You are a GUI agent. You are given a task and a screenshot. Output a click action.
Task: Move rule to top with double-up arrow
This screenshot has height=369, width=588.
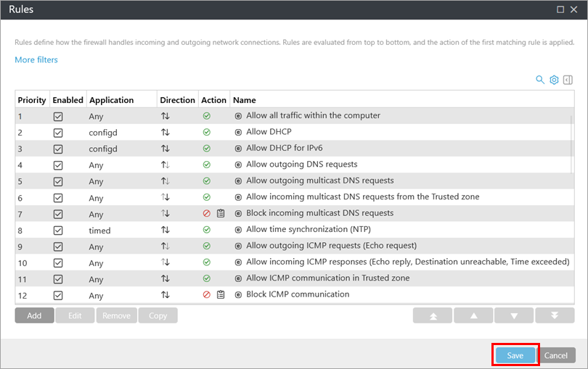(433, 316)
